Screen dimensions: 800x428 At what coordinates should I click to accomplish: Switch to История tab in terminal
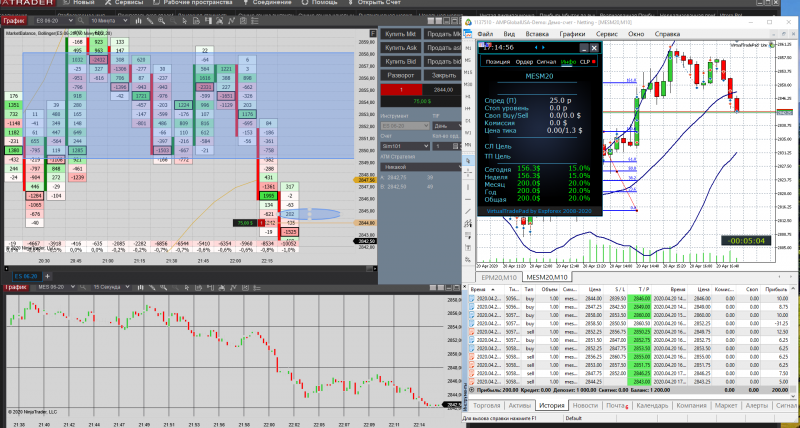(551, 406)
